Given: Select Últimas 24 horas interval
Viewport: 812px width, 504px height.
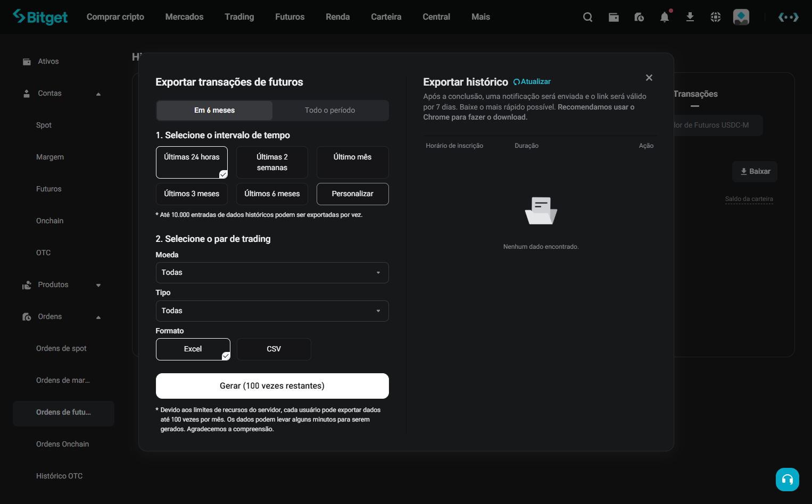Looking at the screenshot, I should click(x=192, y=162).
